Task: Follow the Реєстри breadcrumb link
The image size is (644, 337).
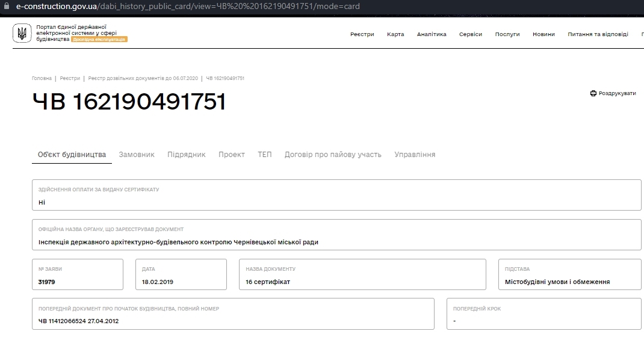Action: 70,78
